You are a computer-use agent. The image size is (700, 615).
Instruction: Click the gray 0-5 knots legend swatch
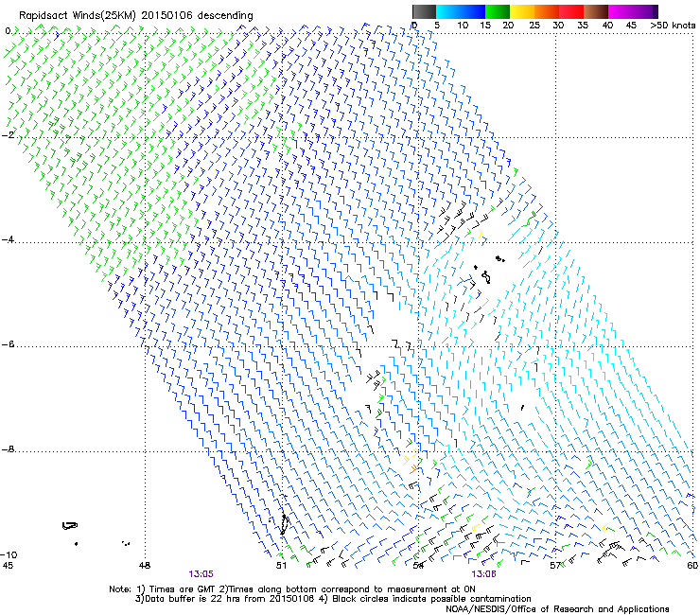424,11
